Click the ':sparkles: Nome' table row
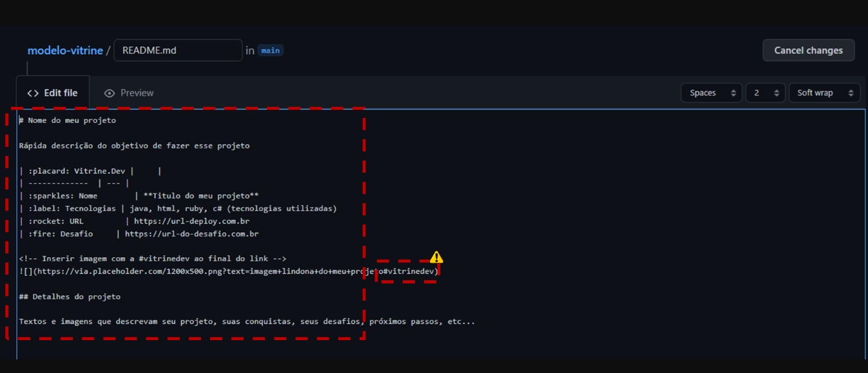The width and height of the screenshot is (868, 373). tap(139, 196)
